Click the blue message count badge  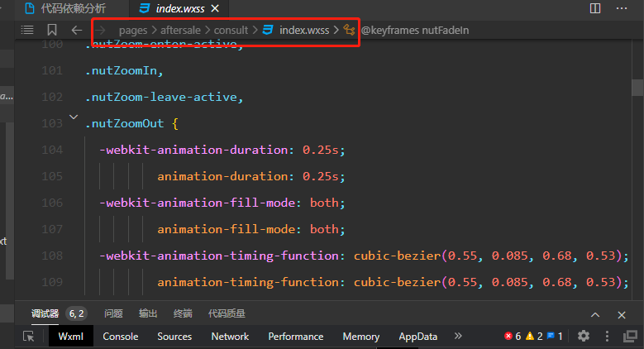[555, 337]
